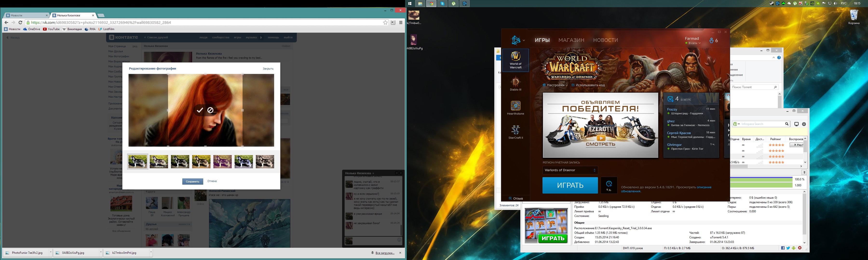Click help question mark in Explorer window
Viewport: 868px width, 260px height.
(x=779, y=58)
